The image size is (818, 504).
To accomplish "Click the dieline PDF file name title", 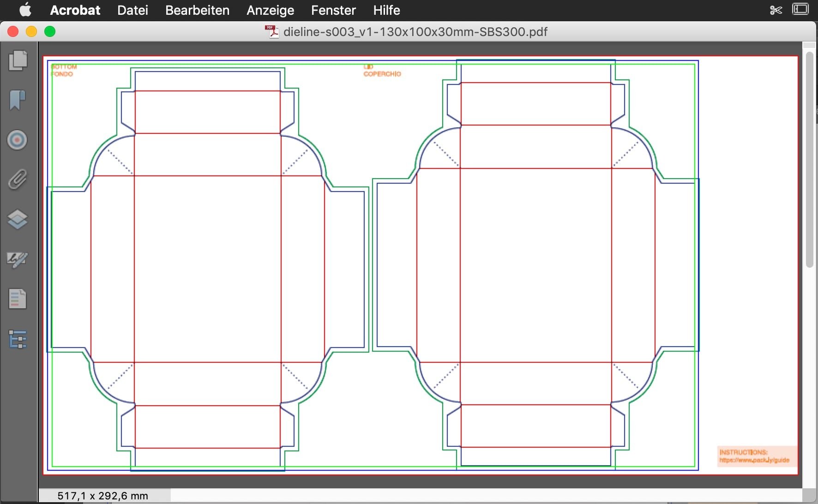I will tap(415, 32).
